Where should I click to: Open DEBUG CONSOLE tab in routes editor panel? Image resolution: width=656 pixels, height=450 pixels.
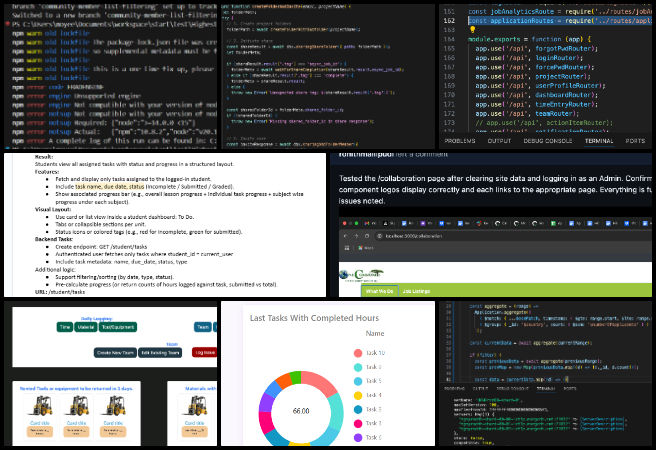(548, 141)
